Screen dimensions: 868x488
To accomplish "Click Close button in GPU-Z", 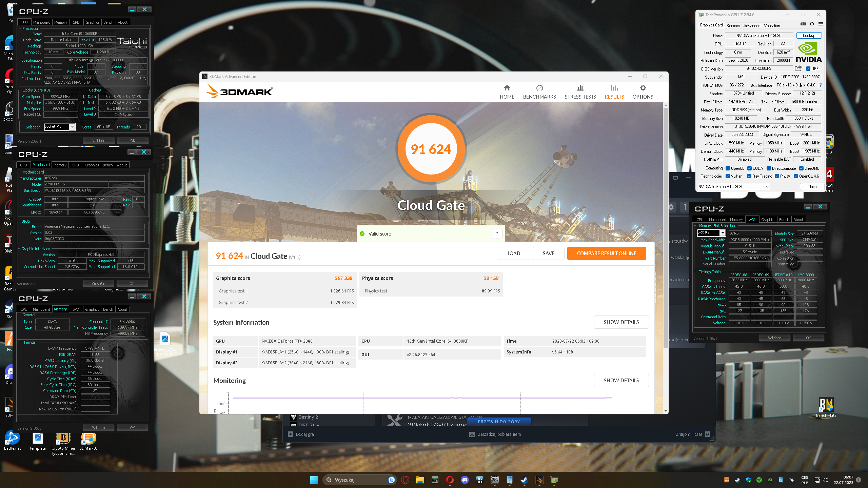I will click(812, 186).
